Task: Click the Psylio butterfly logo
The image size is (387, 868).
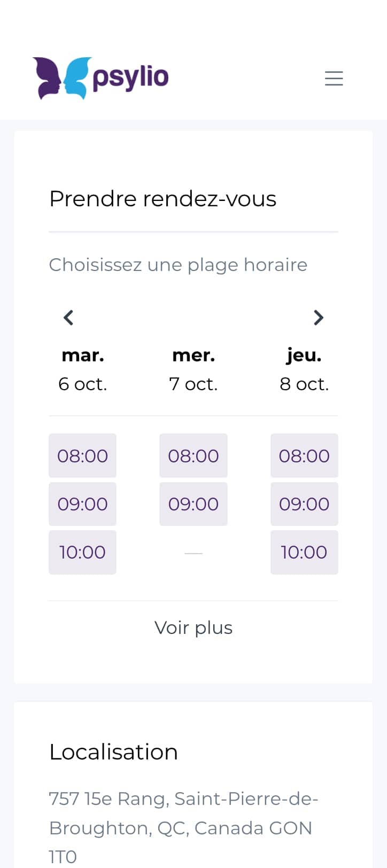Action: pos(60,78)
